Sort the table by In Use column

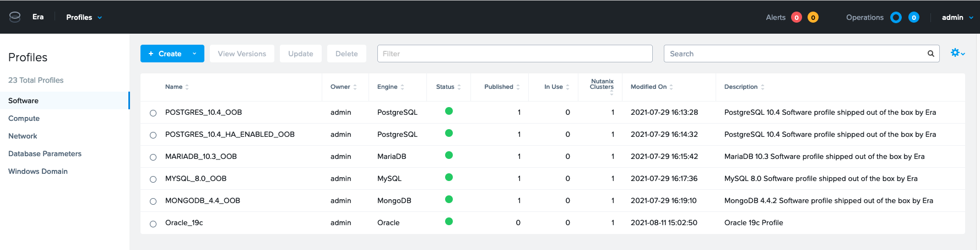pyautogui.click(x=556, y=87)
